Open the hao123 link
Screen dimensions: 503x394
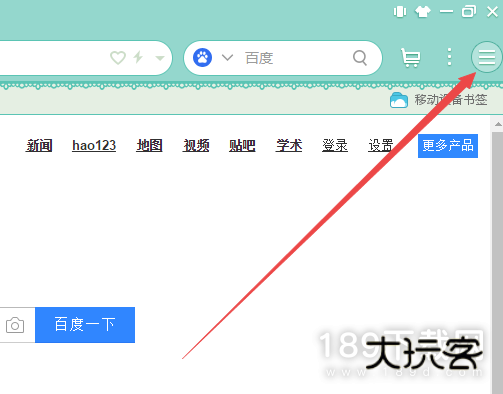pyautogui.click(x=94, y=145)
